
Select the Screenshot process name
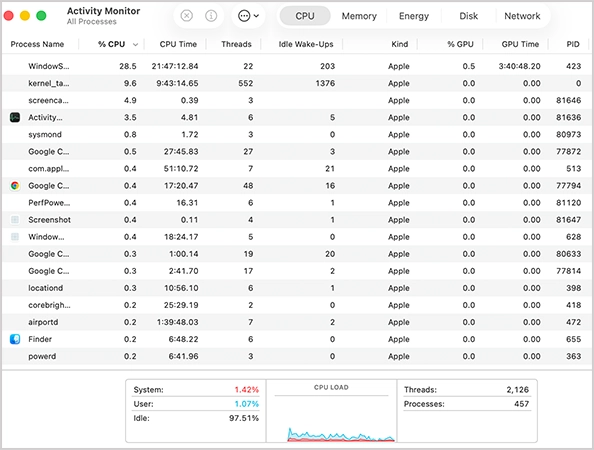[49, 220]
